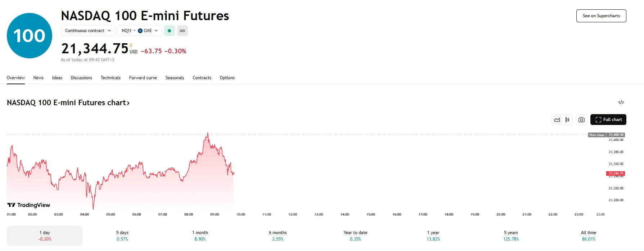644x251 pixels.
Task: Select the 1 month range
Action: [200, 236]
